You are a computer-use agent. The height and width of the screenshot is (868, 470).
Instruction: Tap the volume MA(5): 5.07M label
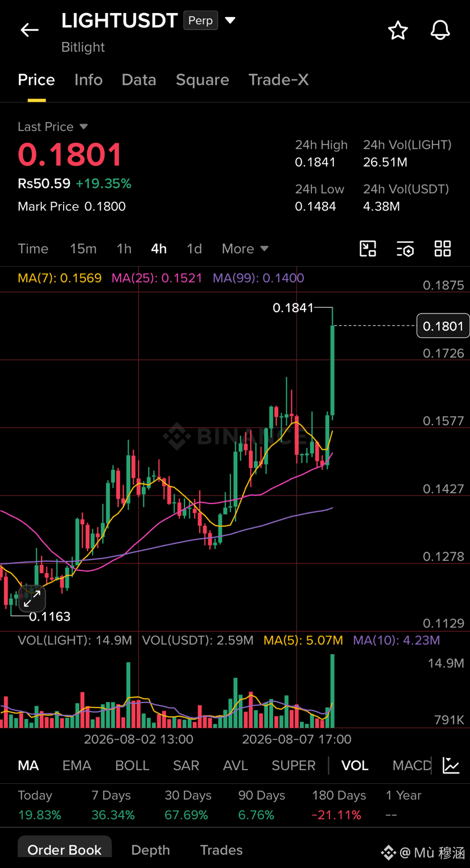(303, 640)
